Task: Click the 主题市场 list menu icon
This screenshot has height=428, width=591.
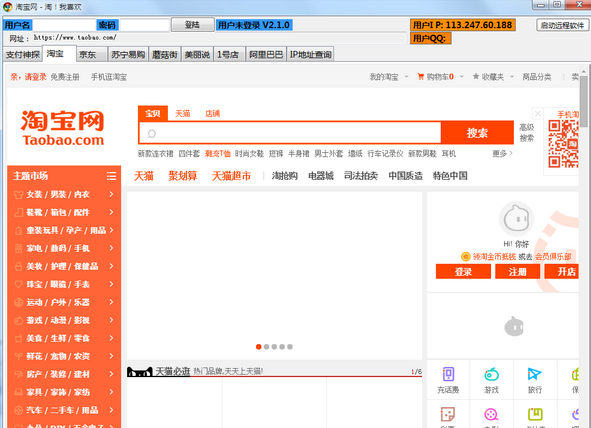Action: click(111, 176)
